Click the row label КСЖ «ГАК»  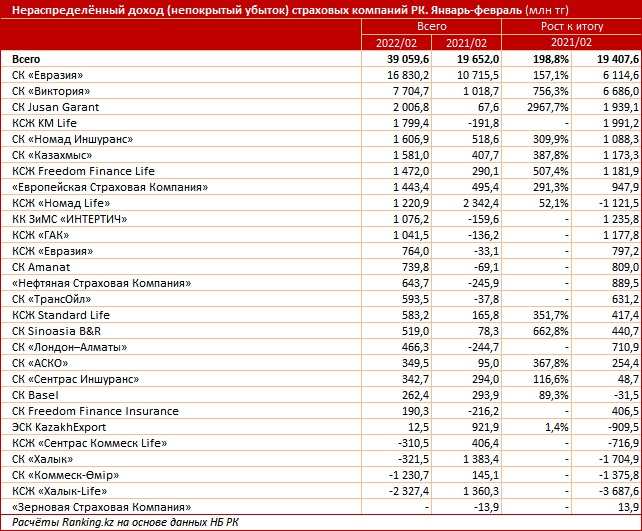point(41,235)
